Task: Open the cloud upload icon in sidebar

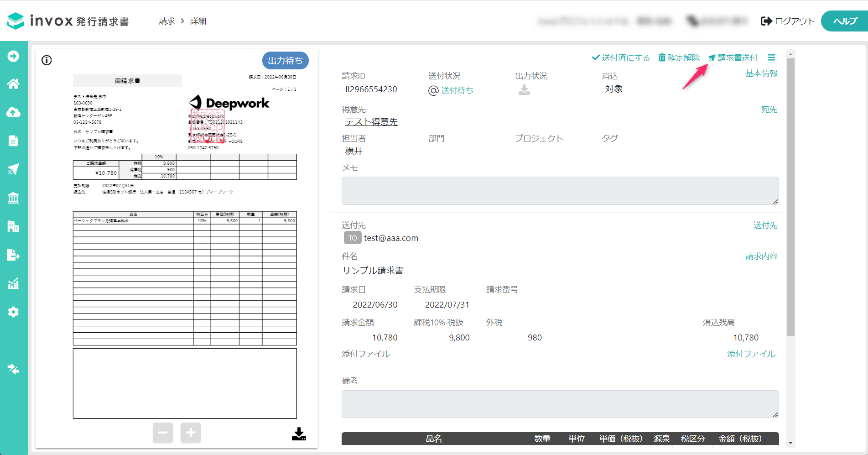Action: (13, 112)
